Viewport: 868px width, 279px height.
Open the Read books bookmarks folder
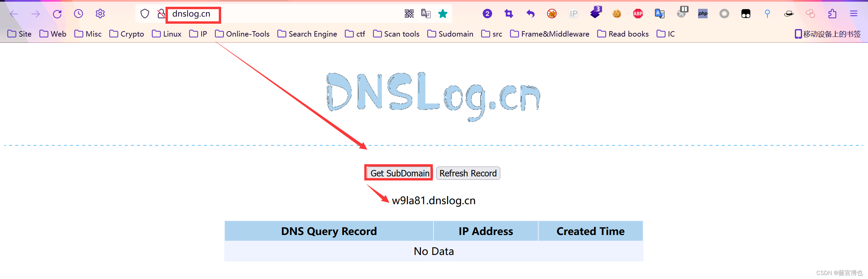623,34
